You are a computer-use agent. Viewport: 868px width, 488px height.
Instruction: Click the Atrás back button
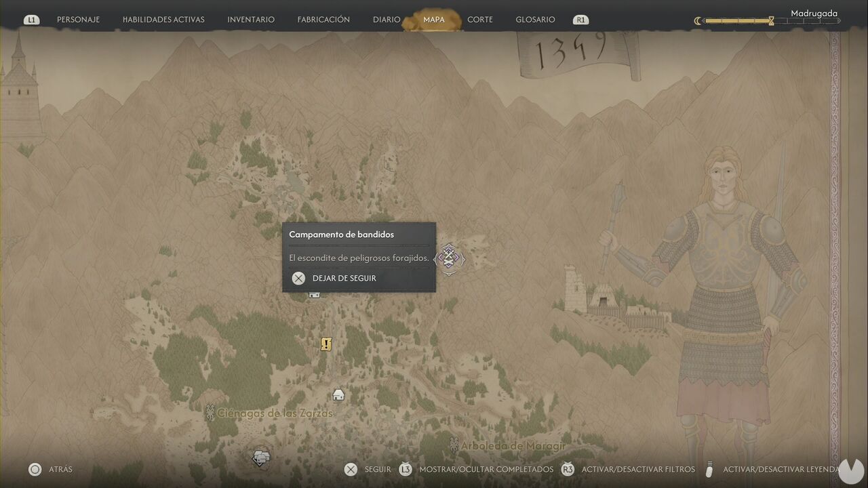point(60,469)
